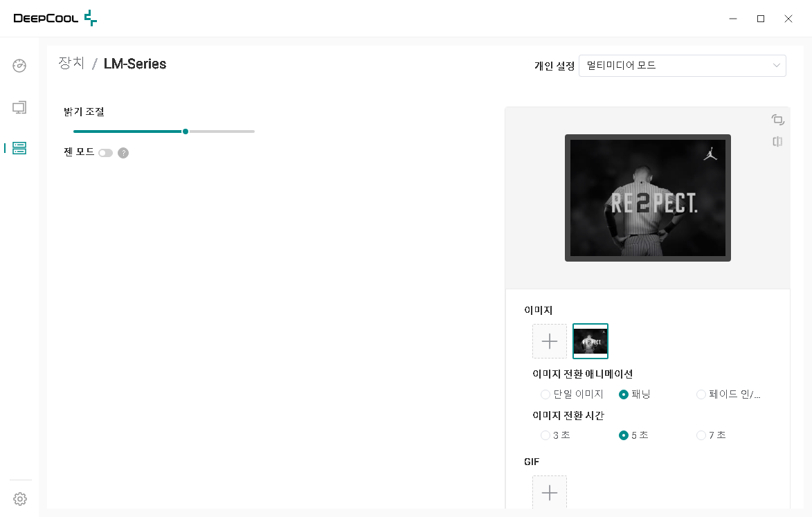The width and height of the screenshot is (812, 517).
Task: Toggle the 젠 모드 switch
Action: pyautogui.click(x=106, y=153)
